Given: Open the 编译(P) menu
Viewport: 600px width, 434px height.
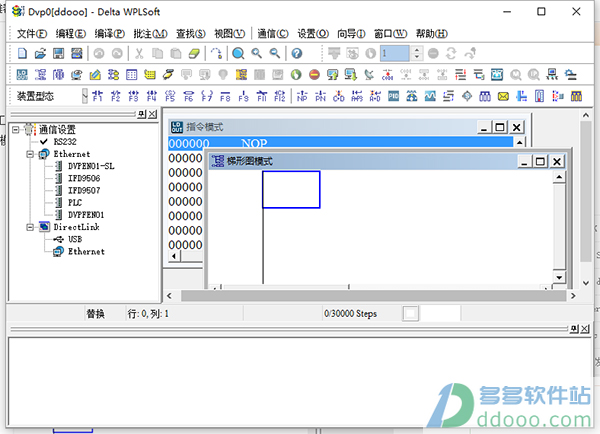Looking at the screenshot, I should 109,34.
